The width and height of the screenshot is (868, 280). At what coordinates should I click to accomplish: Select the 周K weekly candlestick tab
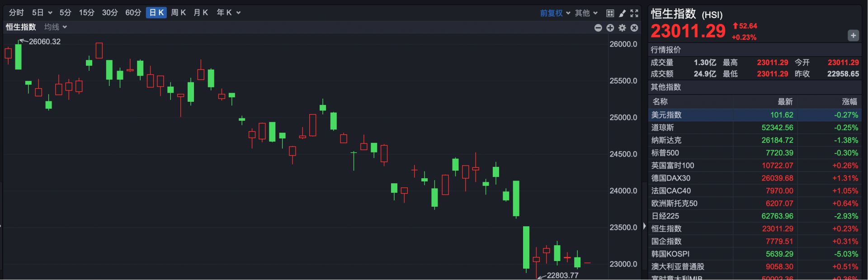click(179, 13)
